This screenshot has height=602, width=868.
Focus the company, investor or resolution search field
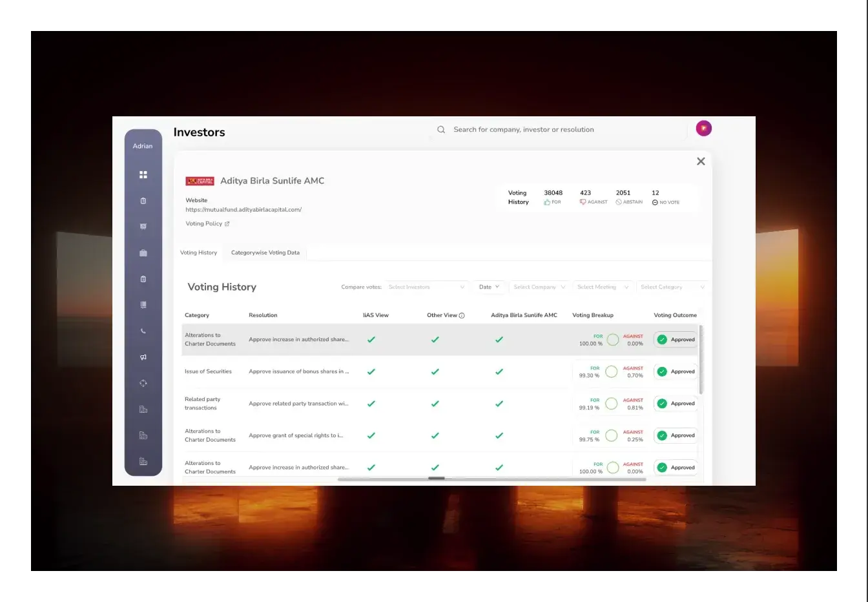point(559,130)
